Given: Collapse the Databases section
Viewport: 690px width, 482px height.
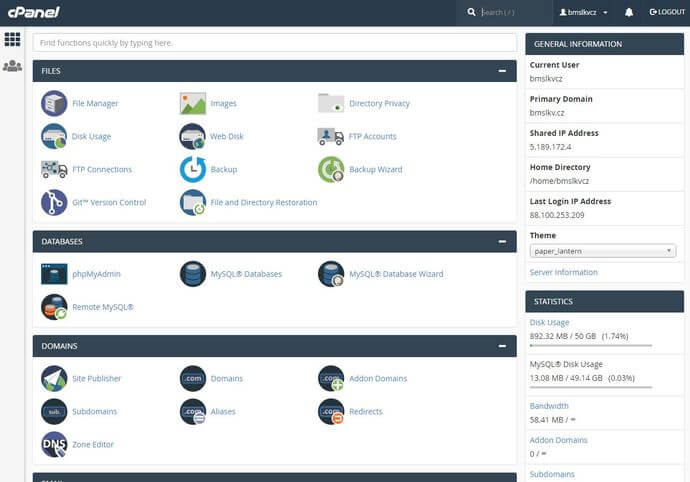Looking at the screenshot, I should tap(502, 242).
